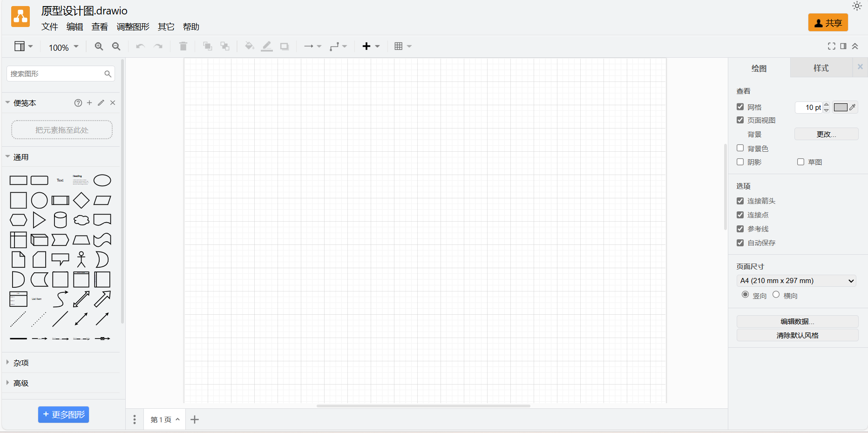Select the ellipse shape in General
Screen dimensions: 868x433
(x=102, y=180)
